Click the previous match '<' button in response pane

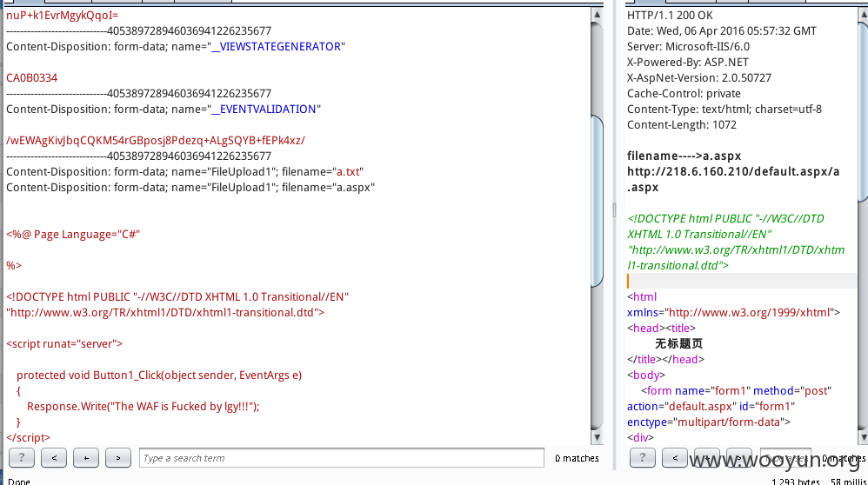click(675, 458)
